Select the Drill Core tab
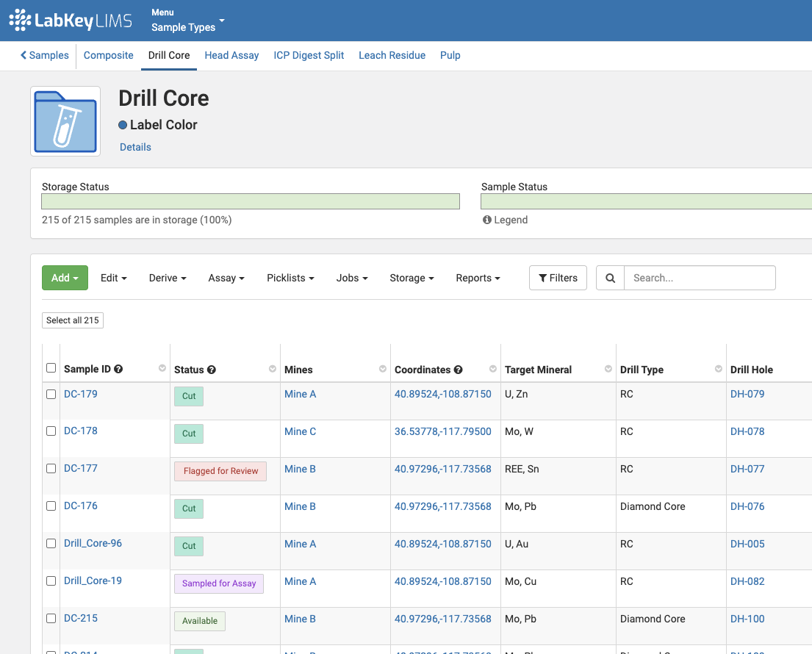The image size is (812, 654). [x=169, y=55]
